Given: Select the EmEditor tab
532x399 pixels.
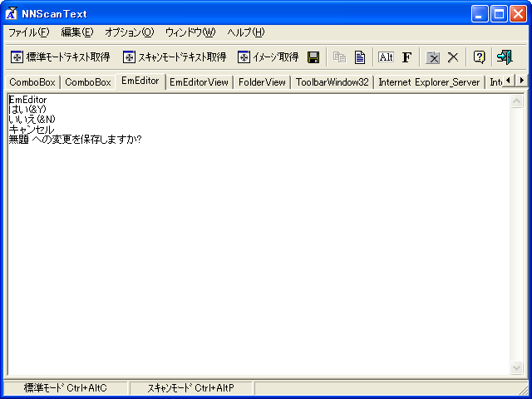Looking at the screenshot, I should pyautogui.click(x=140, y=81).
